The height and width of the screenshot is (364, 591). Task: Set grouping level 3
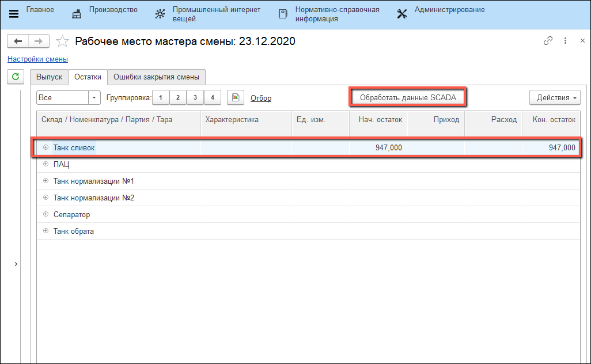click(x=195, y=98)
